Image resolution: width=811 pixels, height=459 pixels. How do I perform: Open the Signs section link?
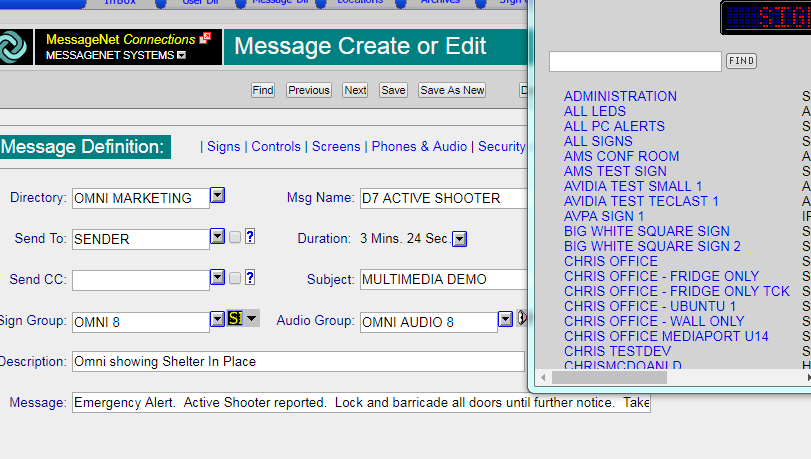(x=223, y=146)
